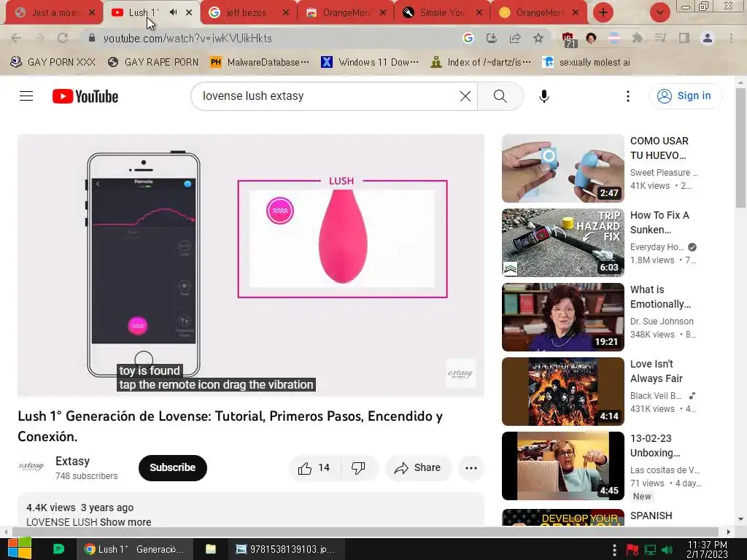The image size is (747, 560).
Task: Open the Everyday Ho… channel name
Action: [x=657, y=247]
